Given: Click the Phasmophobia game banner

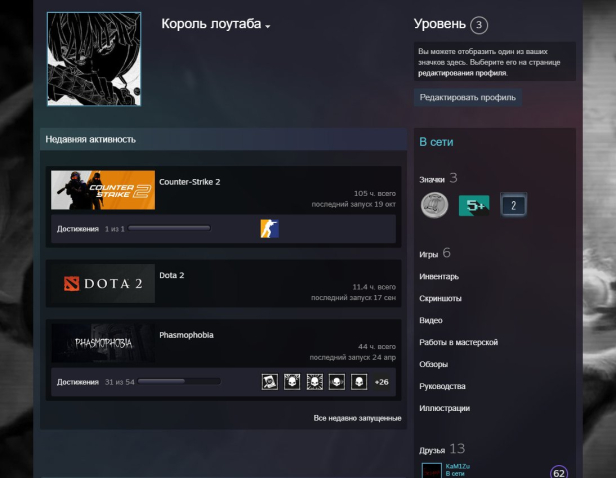Looking at the screenshot, I should click(103, 343).
